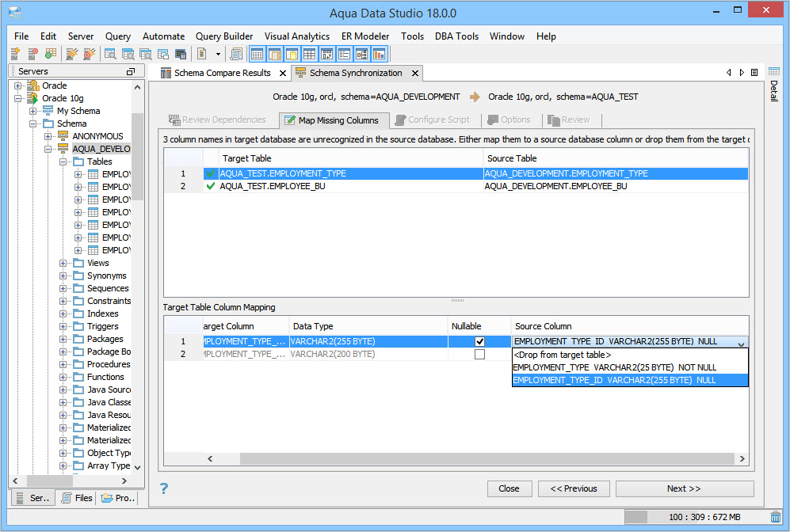
Task: Open the DBA Tools menu
Action: (456, 36)
